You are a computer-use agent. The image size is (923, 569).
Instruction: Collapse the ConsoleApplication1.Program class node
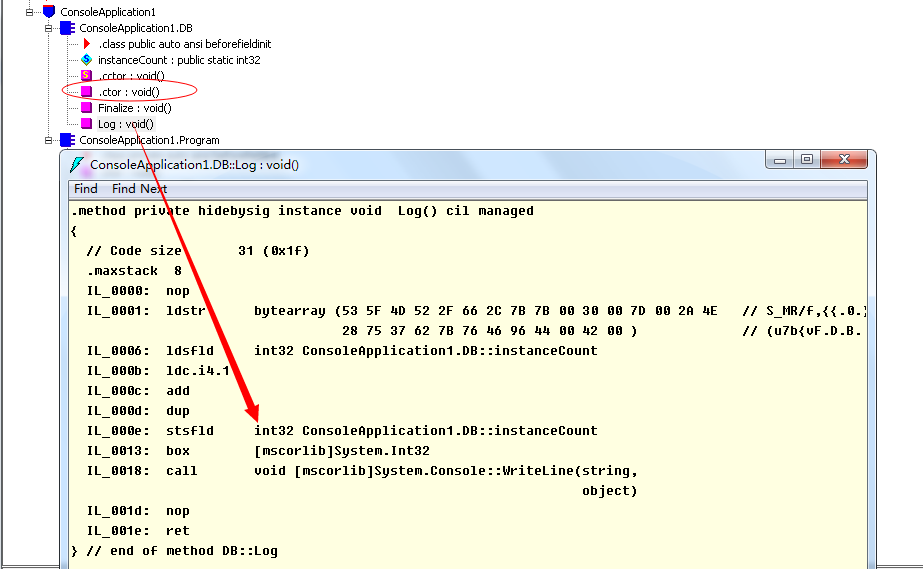pyautogui.click(x=49, y=140)
